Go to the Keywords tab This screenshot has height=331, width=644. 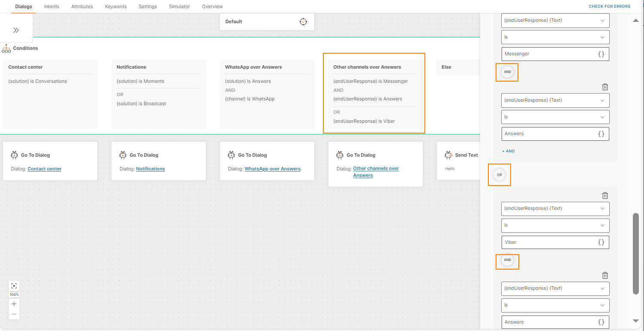[116, 6]
